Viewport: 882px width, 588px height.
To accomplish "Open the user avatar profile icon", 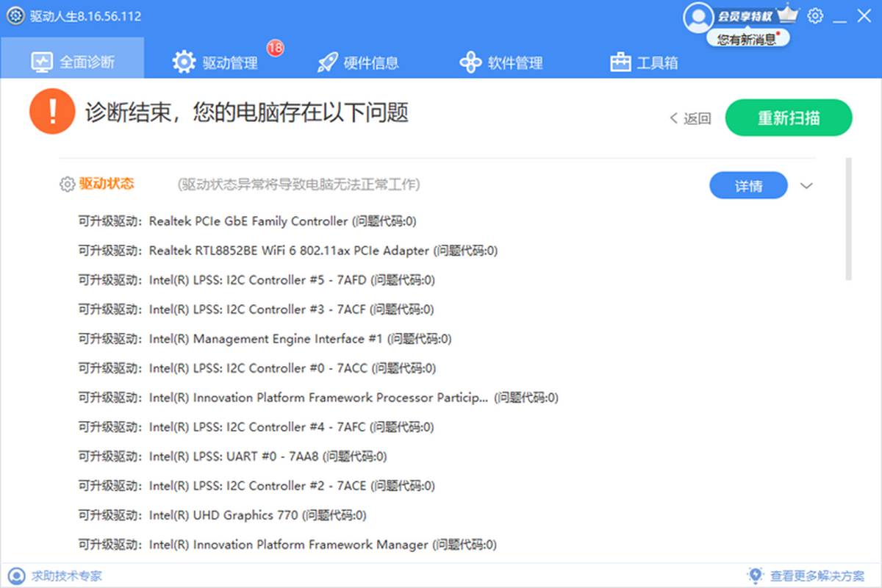I will tap(698, 18).
